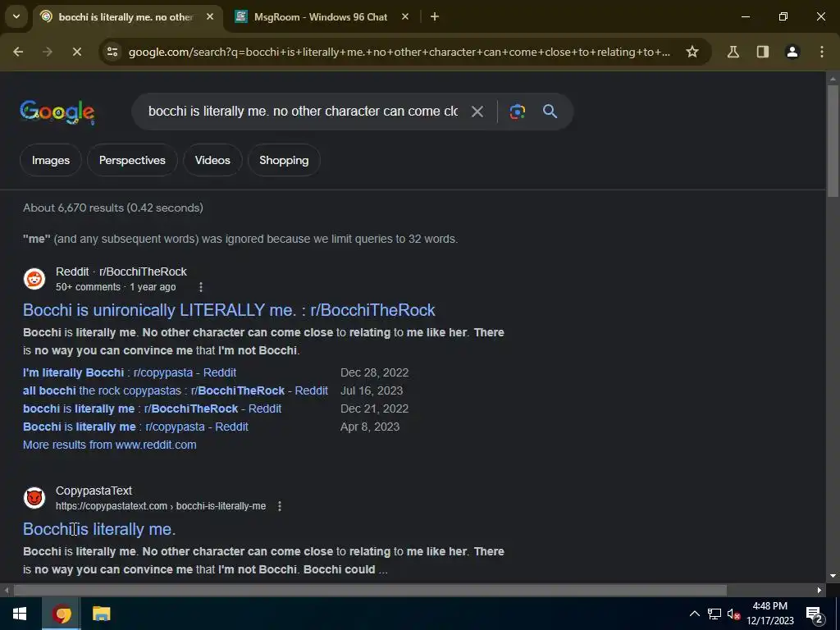
Task: View site information icon in address bar
Action: point(112,52)
